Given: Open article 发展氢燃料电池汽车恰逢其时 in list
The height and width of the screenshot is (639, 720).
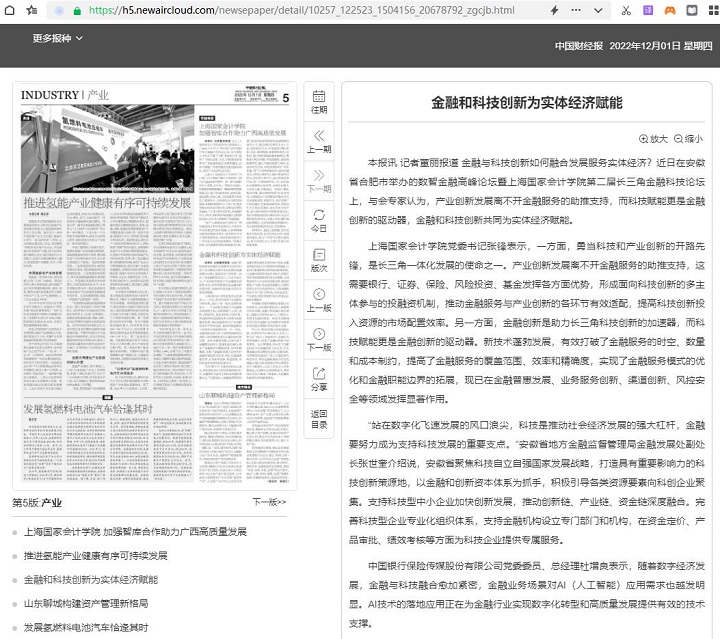Looking at the screenshot, I should [85, 627].
